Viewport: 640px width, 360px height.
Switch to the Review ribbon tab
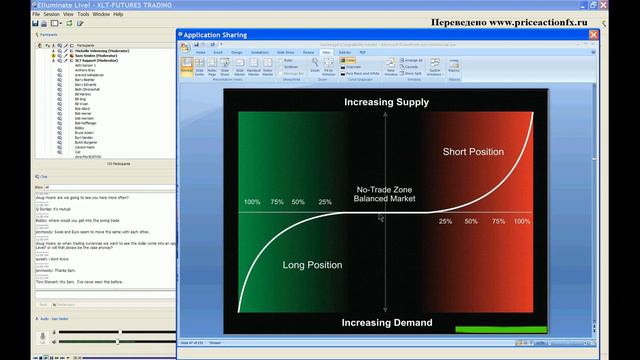(309, 53)
